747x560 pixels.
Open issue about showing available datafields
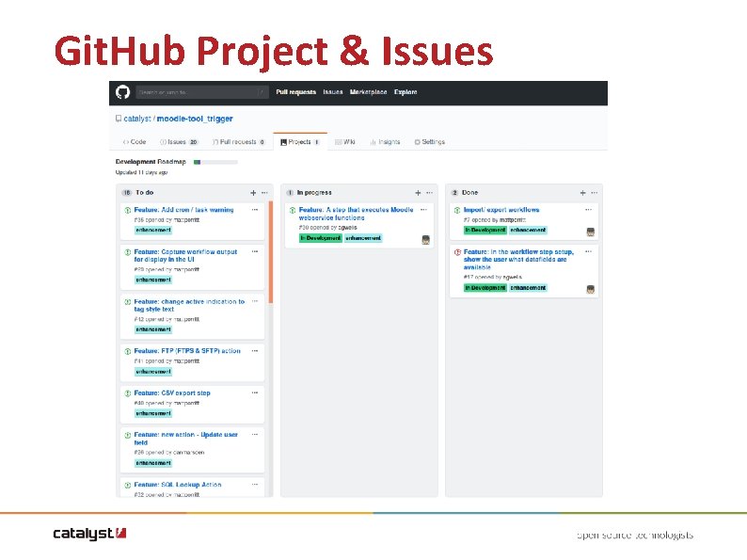coord(518,259)
